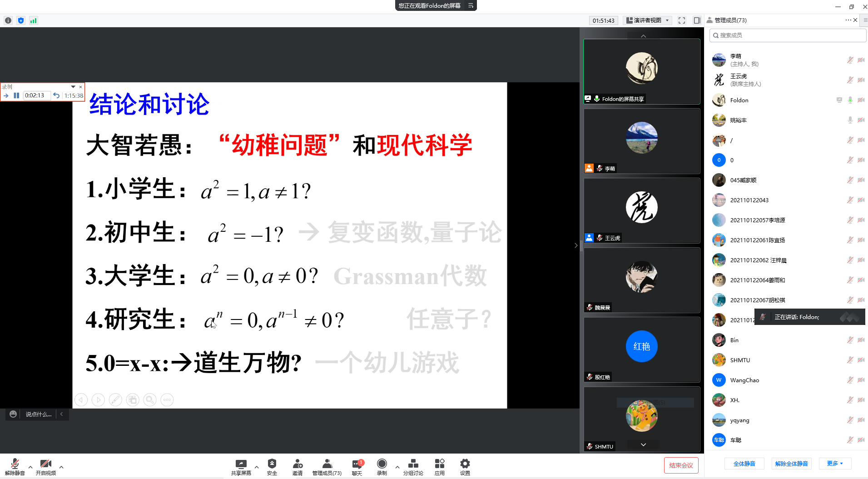Open 分组讨论 breakout rooms

413,467
